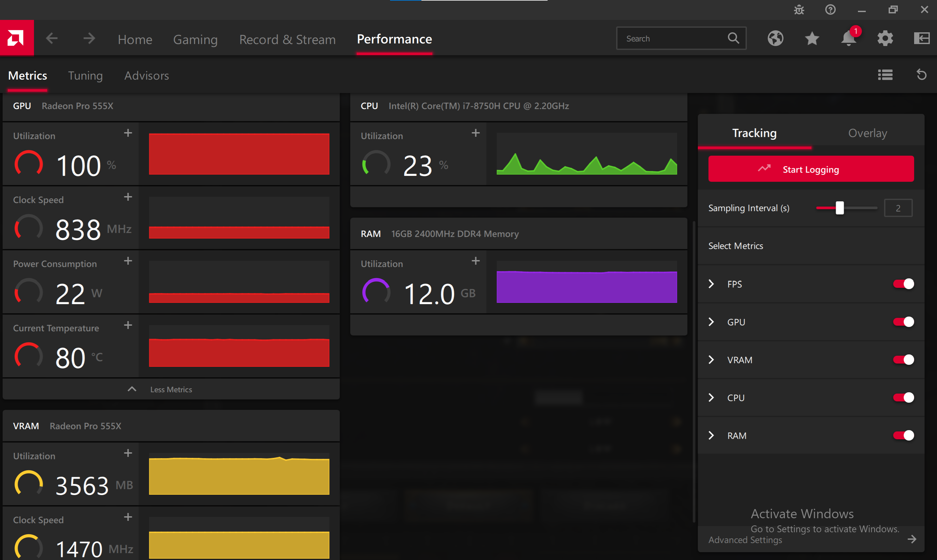Image resolution: width=937 pixels, height=560 pixels.
Task: Open the bug report tool icon
Action: (x=799, y=9)
